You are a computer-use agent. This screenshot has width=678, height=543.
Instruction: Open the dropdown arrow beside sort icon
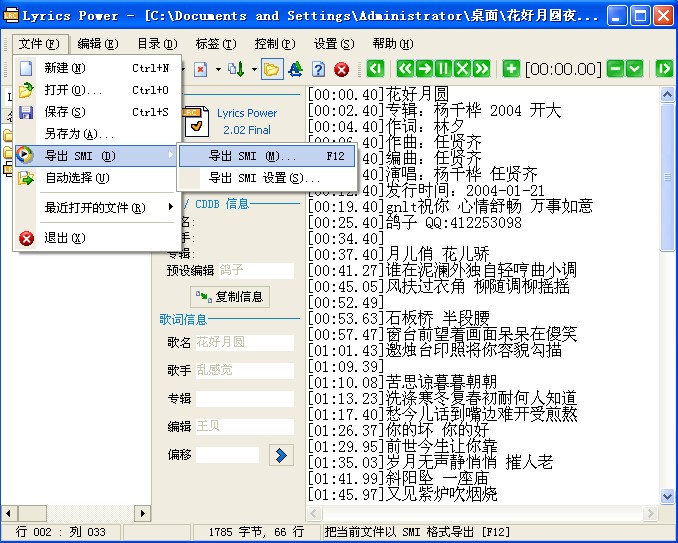[x=252, y=69]
